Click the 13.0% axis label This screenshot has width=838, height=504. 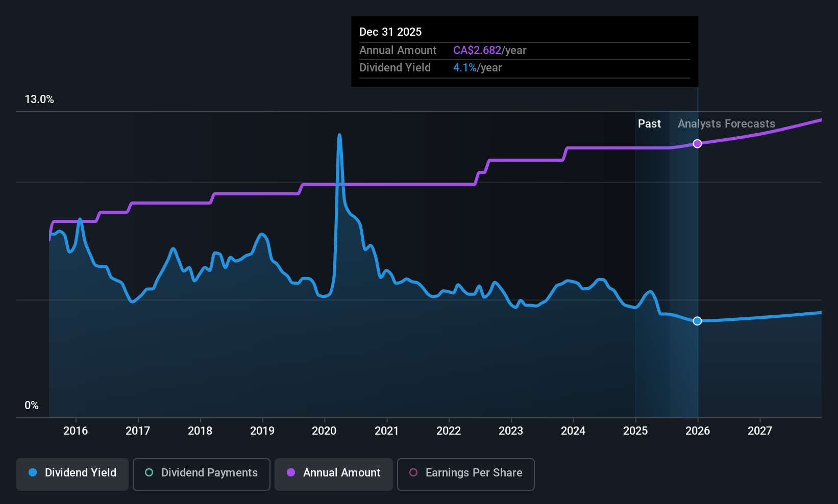pyautogui.click(x=39, y=99)
